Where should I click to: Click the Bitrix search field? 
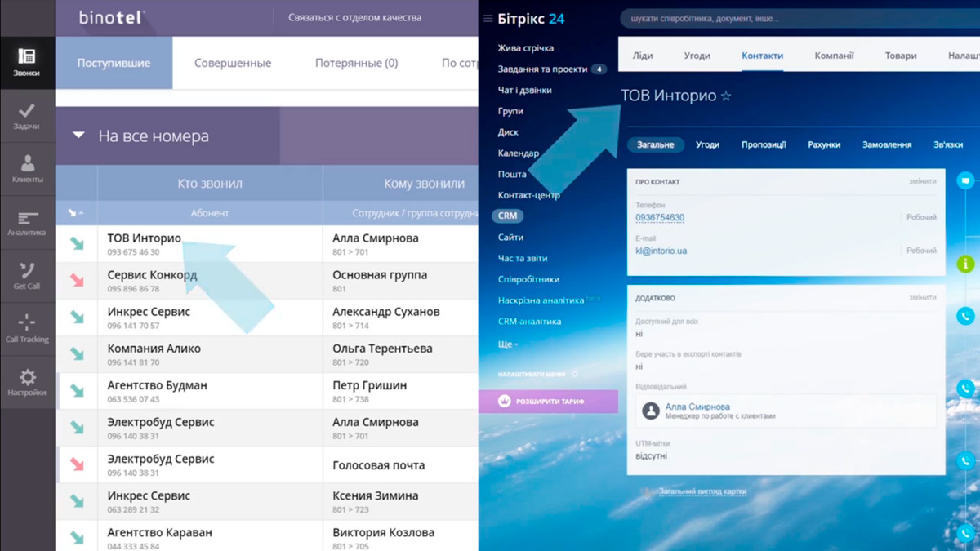tap(800, 18)
